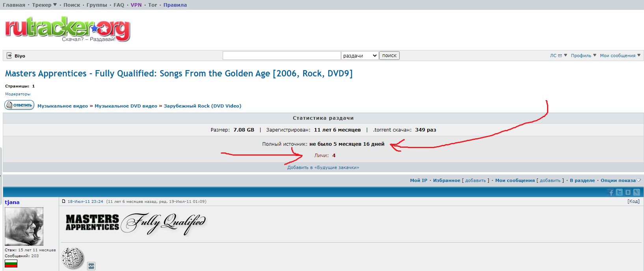Open the topic title Masters Apprentices link
Viewport: 644px width, 271px height.
(x=179, y=74)
